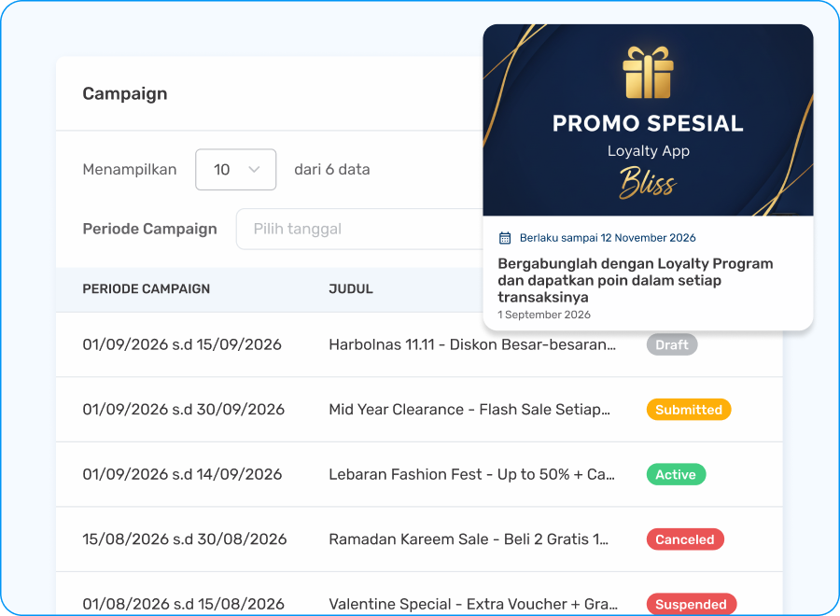Click the dari 6 data count text
Image resolution: width=840 pixels, height=616 pixels.
[x=332, y=170]
